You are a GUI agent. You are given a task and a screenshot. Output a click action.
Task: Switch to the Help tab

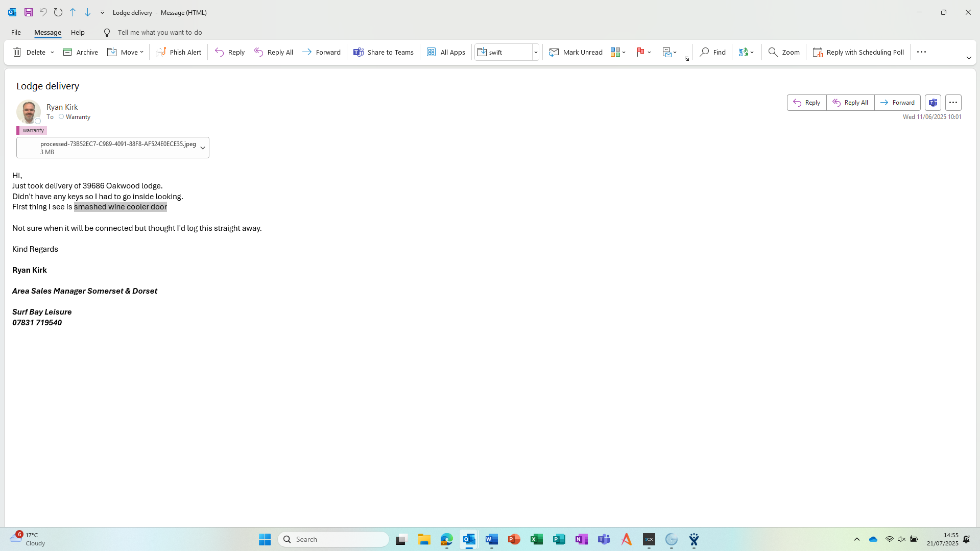(78, 32)
